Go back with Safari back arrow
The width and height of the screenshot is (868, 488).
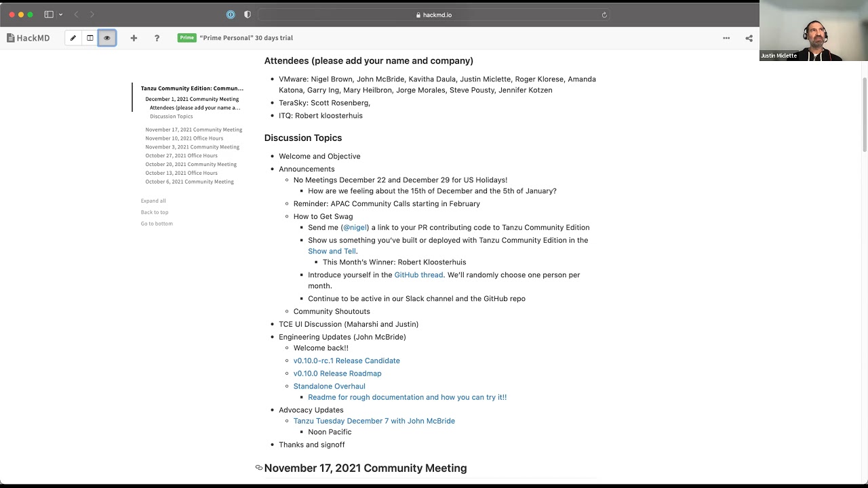point(76,14)
